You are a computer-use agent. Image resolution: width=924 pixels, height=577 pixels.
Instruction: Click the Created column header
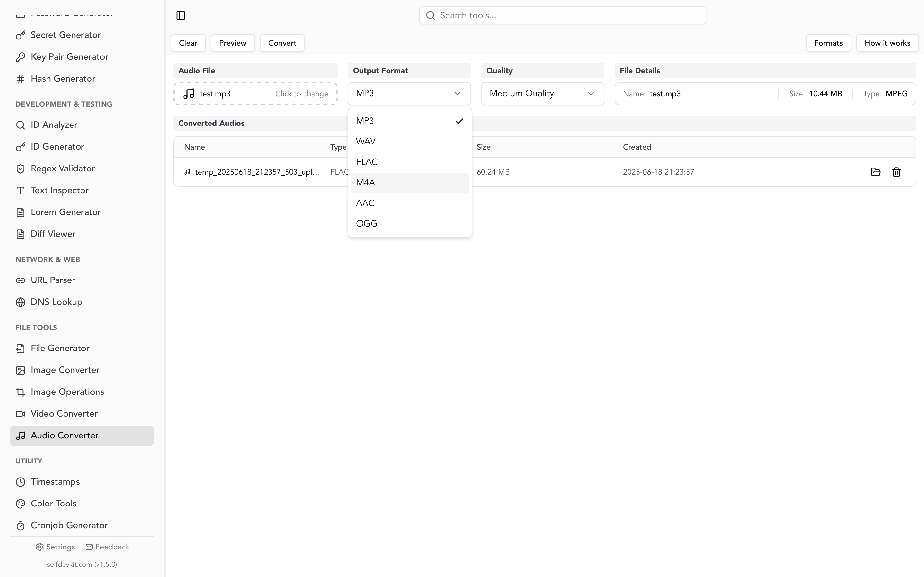637,147
